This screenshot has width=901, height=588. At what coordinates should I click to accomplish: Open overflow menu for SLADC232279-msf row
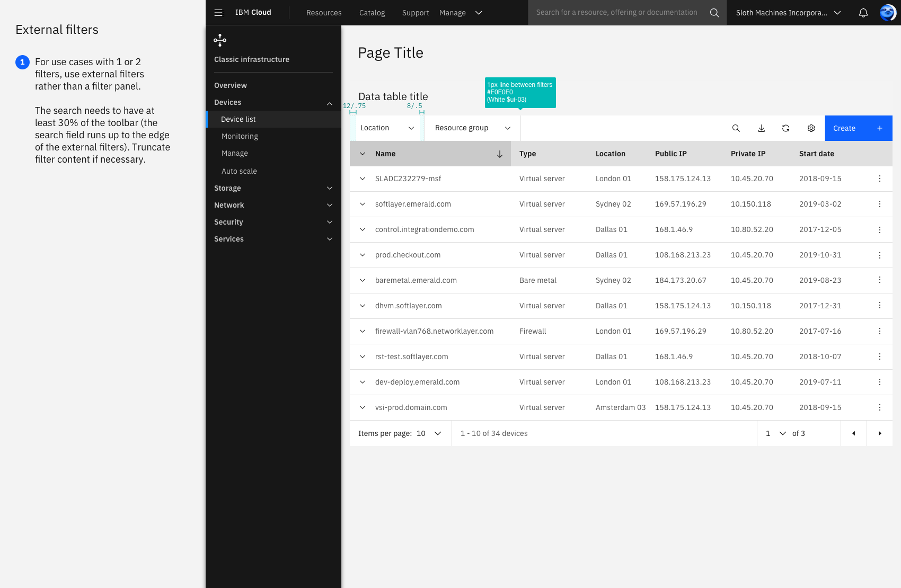(880, 179)
